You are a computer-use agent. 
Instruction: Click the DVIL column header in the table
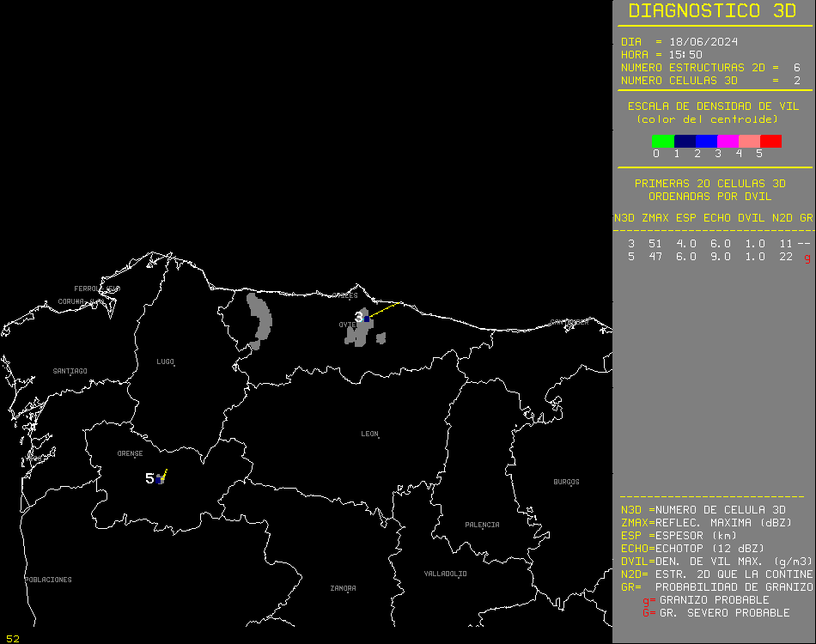point(751,218)
